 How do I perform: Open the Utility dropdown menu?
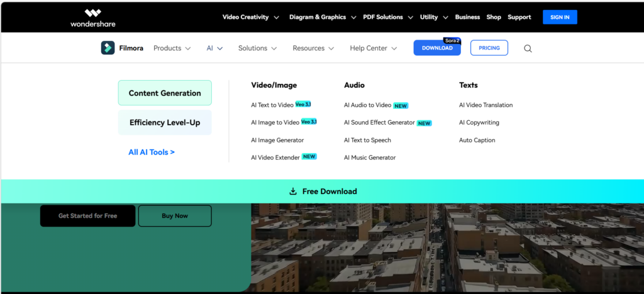click(x=433, y=17)
